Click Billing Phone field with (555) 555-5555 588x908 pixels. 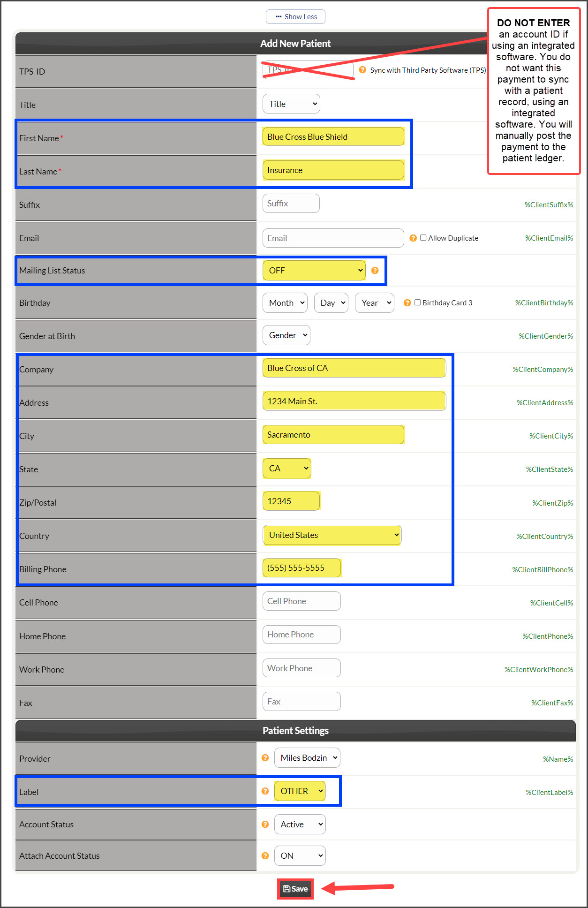302,568
